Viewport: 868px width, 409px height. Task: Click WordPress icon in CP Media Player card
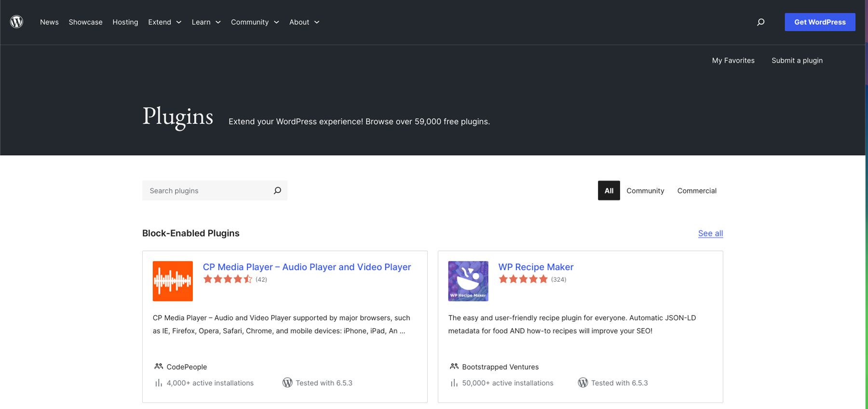pos(287,382)
